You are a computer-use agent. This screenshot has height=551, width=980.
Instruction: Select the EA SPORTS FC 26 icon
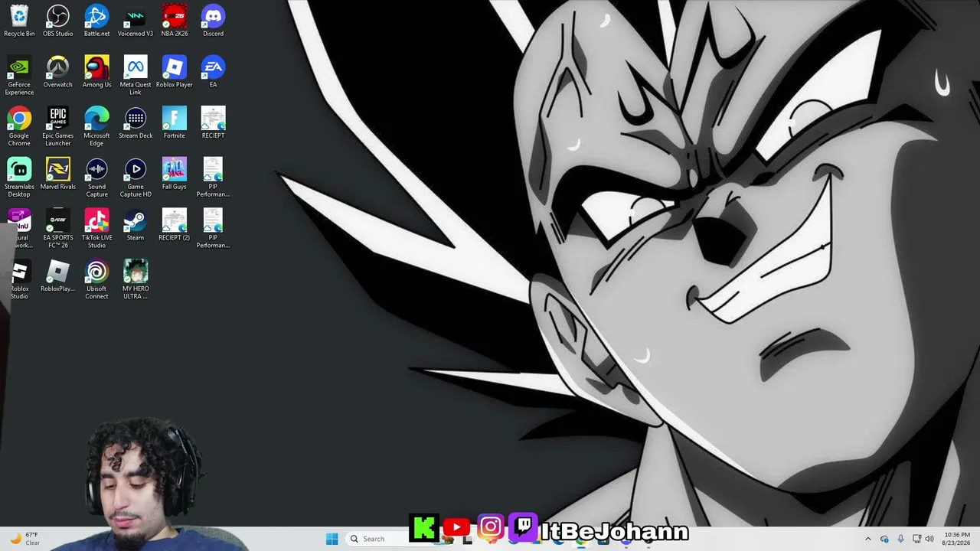tap(58, 228)
